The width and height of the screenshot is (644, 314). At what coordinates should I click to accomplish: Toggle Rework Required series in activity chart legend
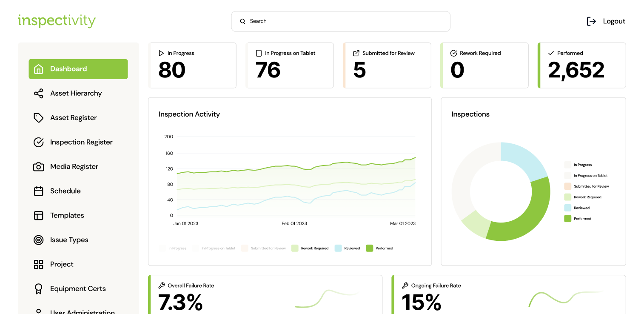coord(310,248)
